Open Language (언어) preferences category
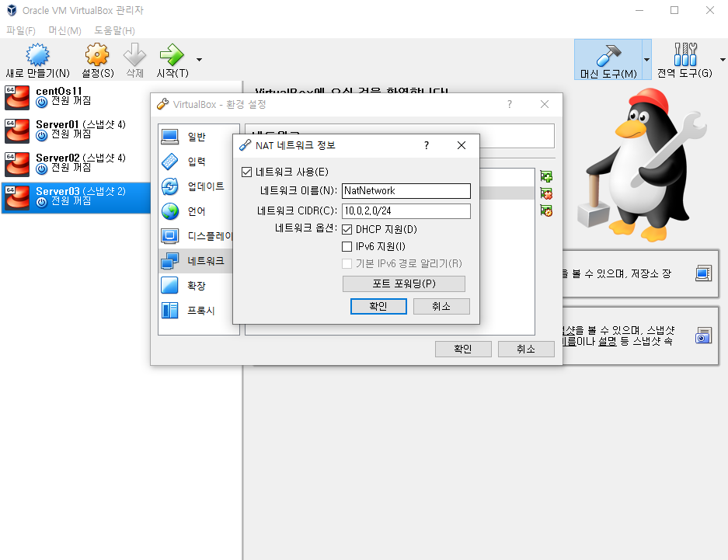This screenshot has width=728, height=560. [196, 211]
